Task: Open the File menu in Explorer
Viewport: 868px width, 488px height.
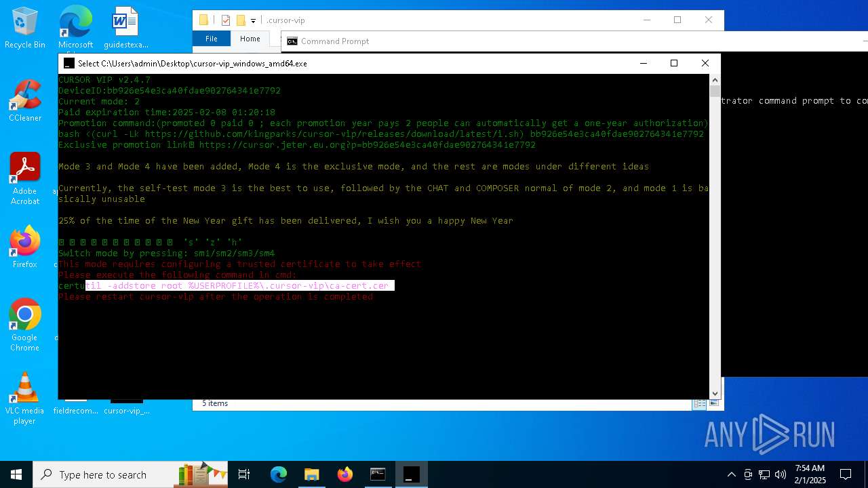Action: [x=212, y=39]
